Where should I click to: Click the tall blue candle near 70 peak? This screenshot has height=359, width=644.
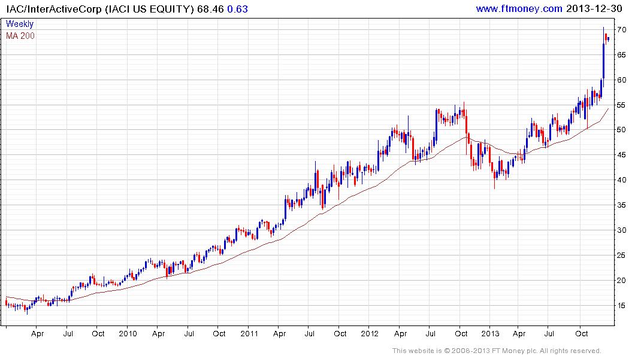click(x=603, y=57)
